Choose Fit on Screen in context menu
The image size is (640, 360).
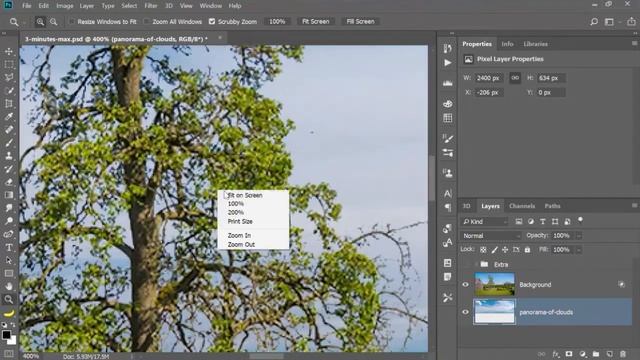pyautogui.click(x=245, y=196)
